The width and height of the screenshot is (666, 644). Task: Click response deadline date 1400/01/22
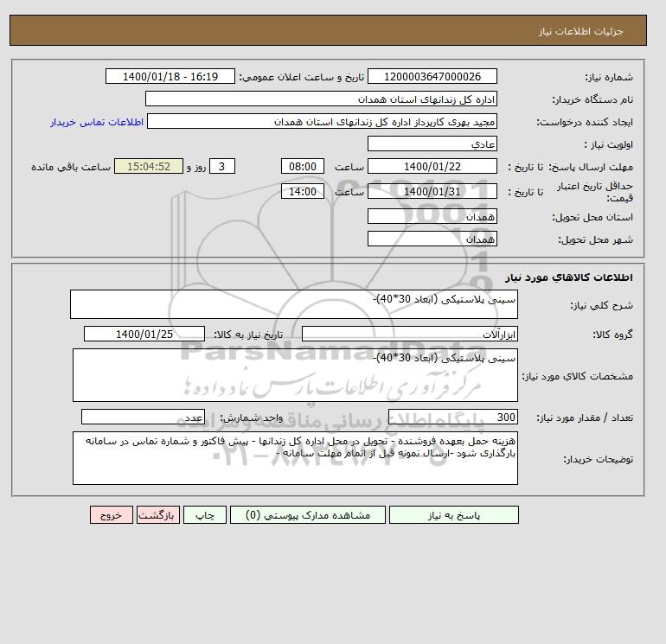pos(432,167)
